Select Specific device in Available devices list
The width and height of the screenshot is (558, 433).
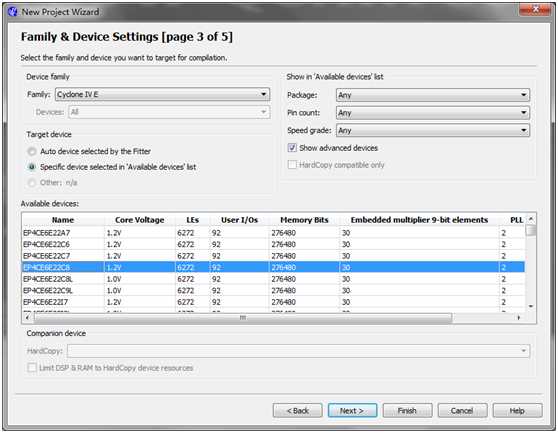pos(32,167)
